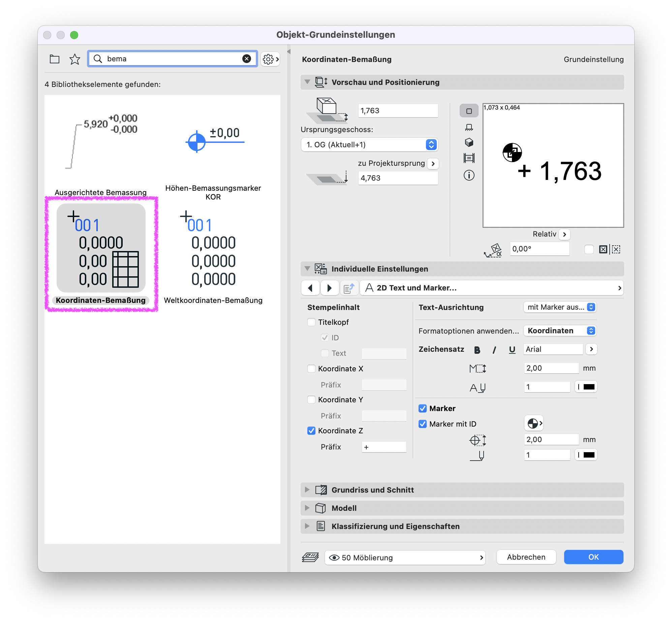Viewport: 672px width, 622px height.
Task: Select the preview picture icon
Action: 469,158
